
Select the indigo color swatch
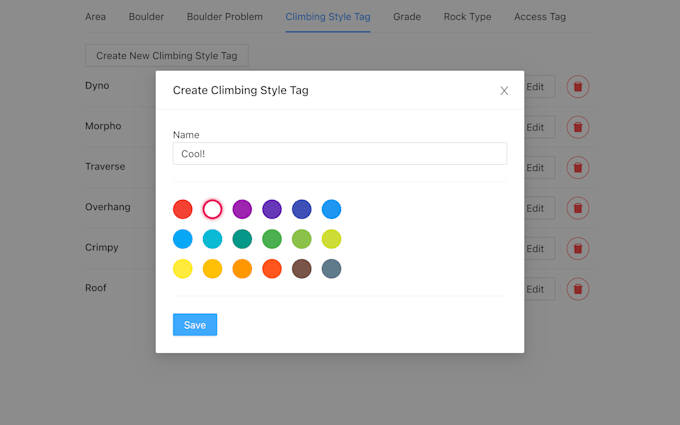click(x=302, y=209)
